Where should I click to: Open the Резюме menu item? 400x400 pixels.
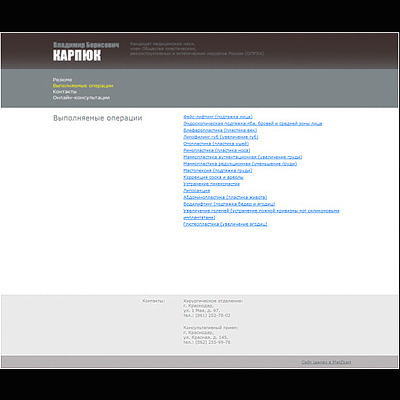(62, 80)
